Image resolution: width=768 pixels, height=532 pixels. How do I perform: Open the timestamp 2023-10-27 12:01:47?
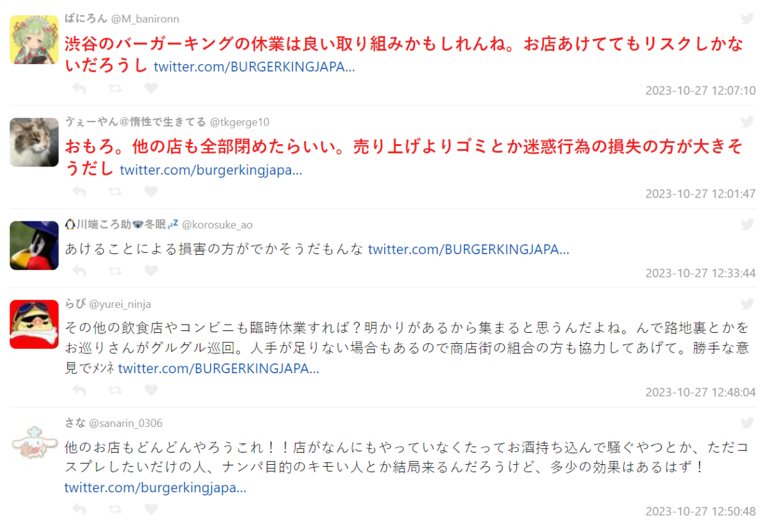click(x=700, y=193)
